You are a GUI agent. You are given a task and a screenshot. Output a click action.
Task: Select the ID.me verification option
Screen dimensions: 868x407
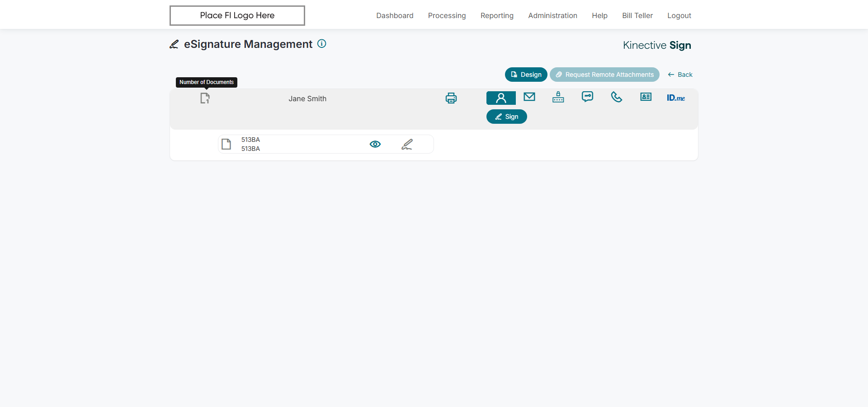pos(676,98)
